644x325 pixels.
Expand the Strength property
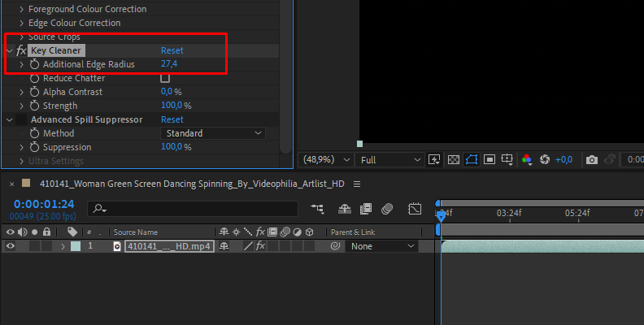(22, 106)
